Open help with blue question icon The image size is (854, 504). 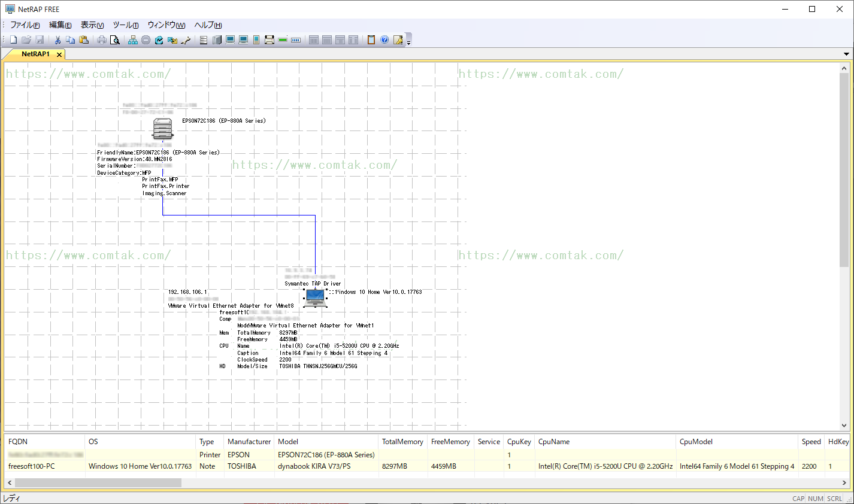point(384,40)
